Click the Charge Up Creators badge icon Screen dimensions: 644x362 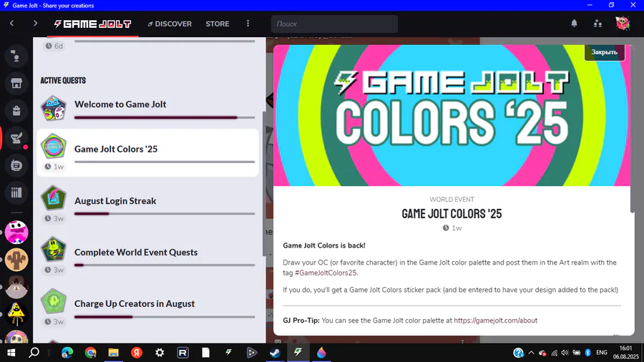(x=54, y=301)
